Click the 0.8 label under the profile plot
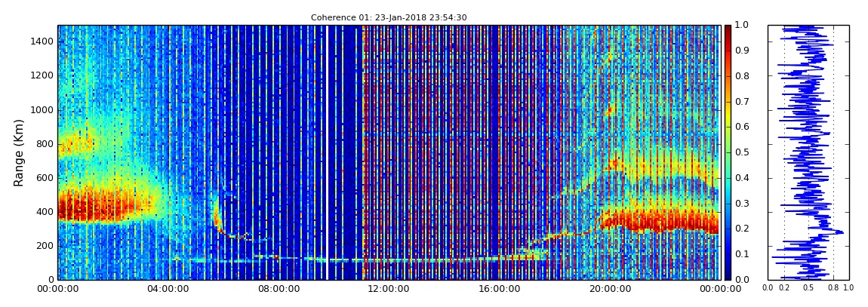 point(834,288)
